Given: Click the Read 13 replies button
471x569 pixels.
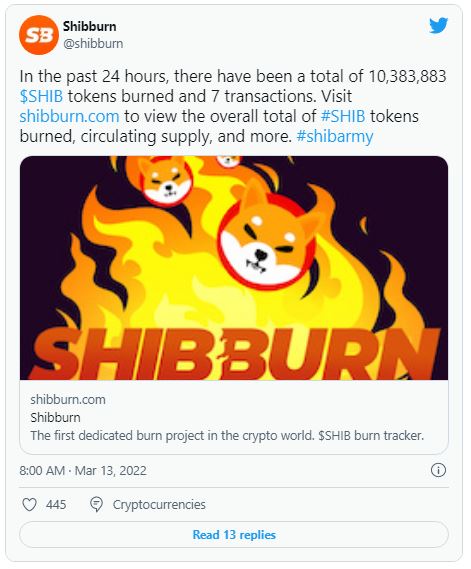Looking at the screenshot, I should 234,535.
